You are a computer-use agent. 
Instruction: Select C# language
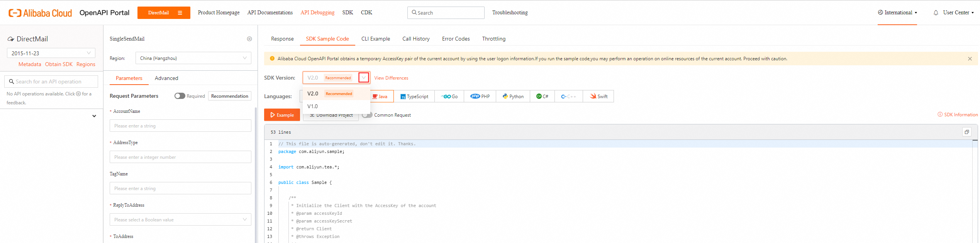click(x=542, y=96)
